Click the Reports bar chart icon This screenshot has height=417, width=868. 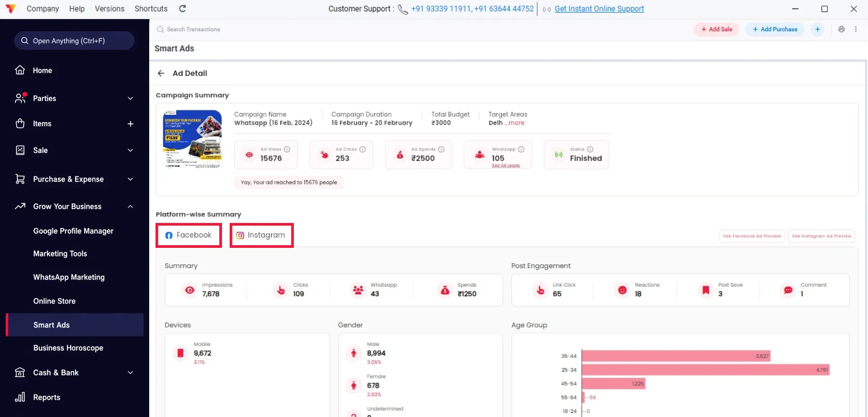pos(20,397)
